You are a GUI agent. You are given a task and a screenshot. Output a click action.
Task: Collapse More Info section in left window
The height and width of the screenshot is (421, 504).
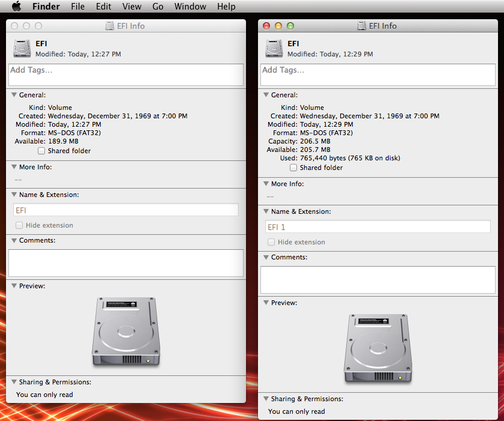pyautogui.click(x=14, y=167)
